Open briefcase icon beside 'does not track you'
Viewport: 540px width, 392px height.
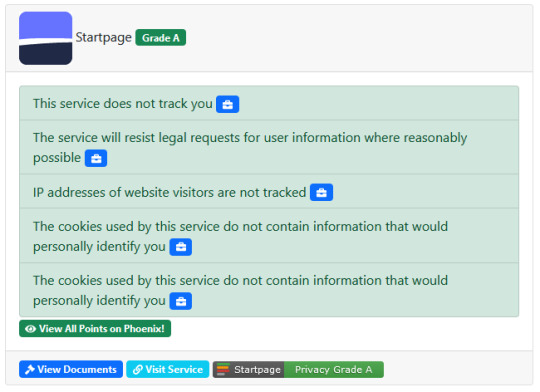(x=228, y=104)
